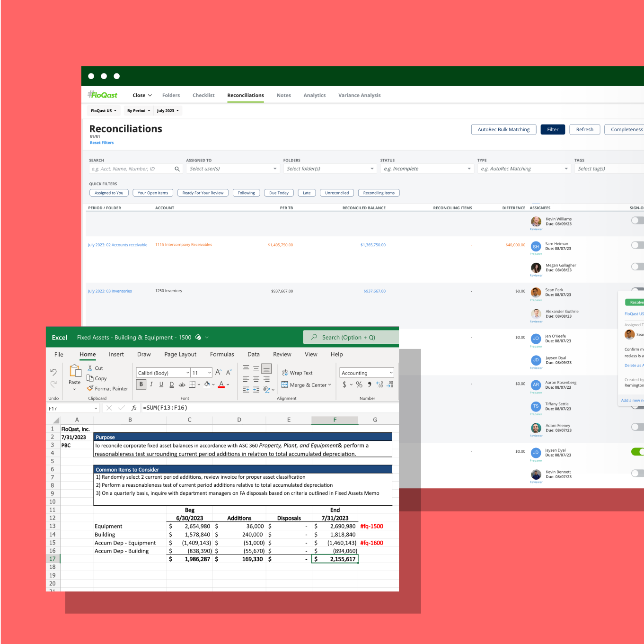
Task: Open the Page Layout tab in Excel
Action: tap(180, 355)
